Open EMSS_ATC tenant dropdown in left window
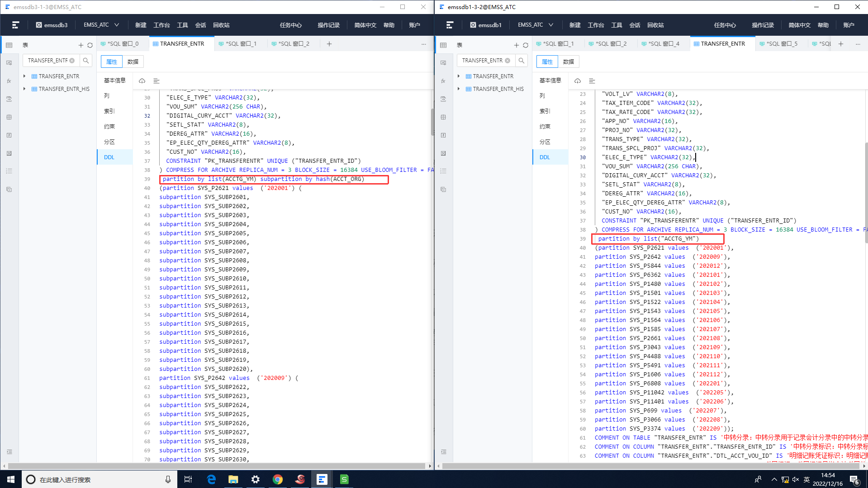This screenshot has height=488, width=868. (101, 25)
